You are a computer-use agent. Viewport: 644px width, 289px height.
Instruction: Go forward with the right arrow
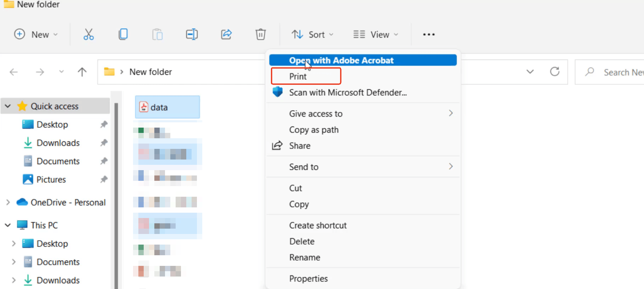point(40,72)
